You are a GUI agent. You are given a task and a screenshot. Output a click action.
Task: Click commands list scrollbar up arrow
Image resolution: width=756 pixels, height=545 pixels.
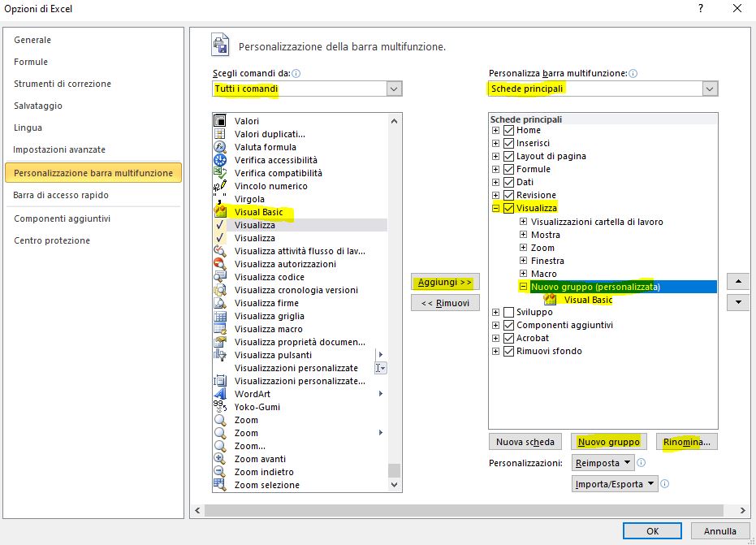[x=394, y=120]
